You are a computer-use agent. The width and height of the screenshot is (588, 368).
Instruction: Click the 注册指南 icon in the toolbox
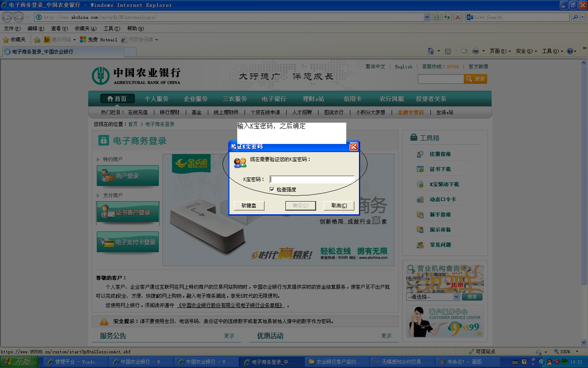pos(420,154)
